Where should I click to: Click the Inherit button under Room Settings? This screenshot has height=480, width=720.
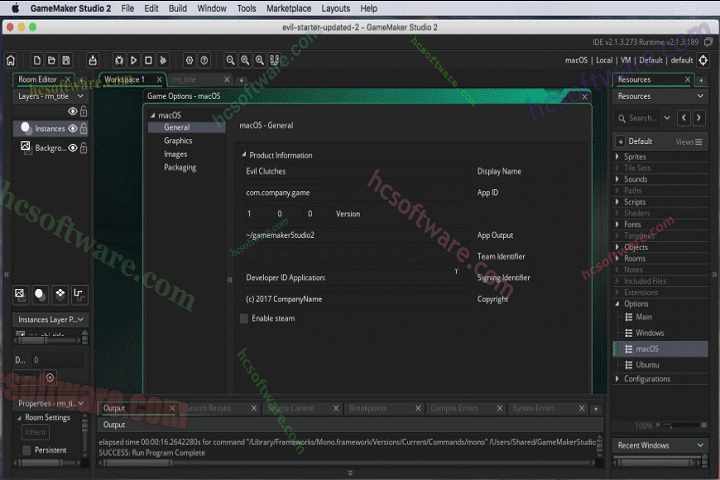(x=35, y=432)
